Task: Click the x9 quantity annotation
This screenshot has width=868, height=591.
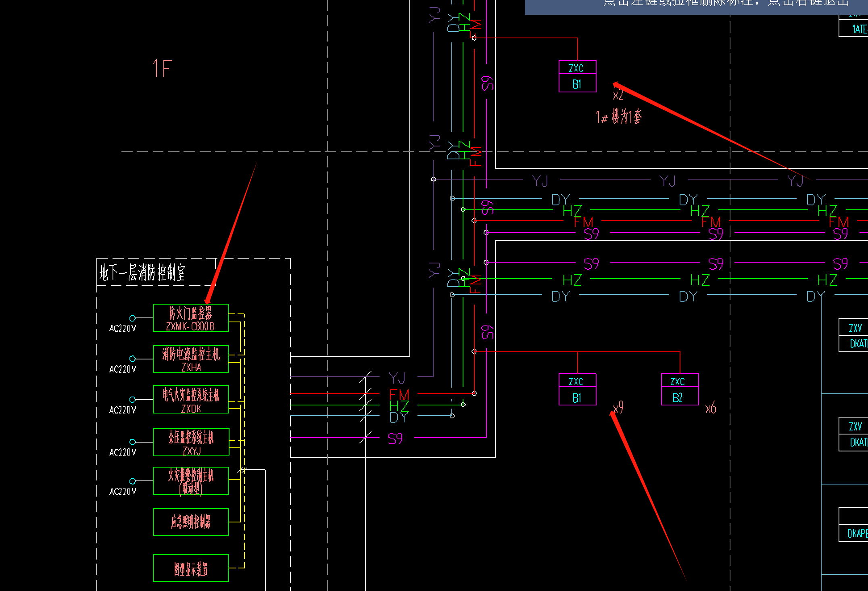Action: (x=618, y=407)
